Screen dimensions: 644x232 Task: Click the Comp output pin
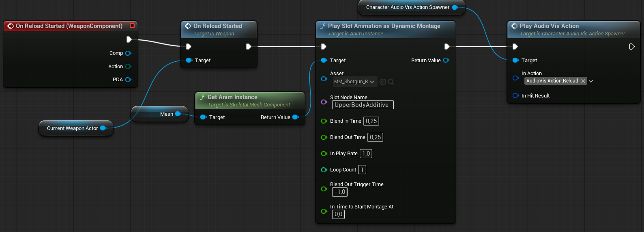click(128, 53)
